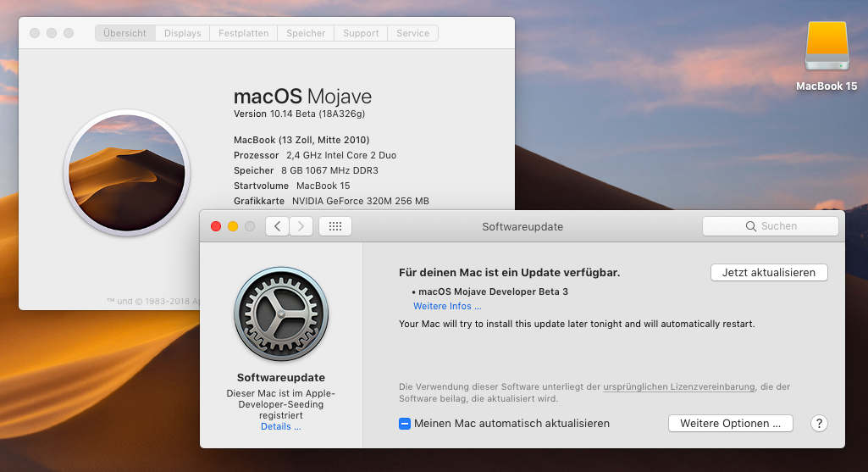Click the 'macOS Mojave' title heading
The width and height of the screenshot is (868, 472).
[302, 97]
